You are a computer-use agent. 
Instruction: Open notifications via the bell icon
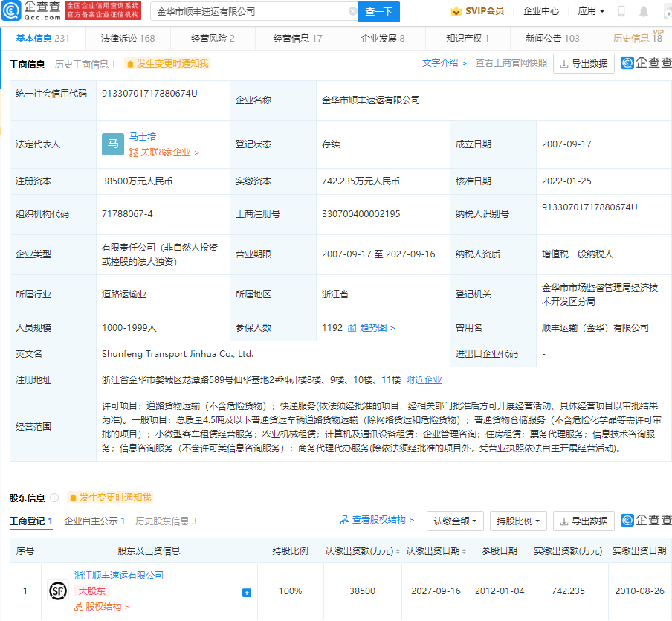pyautogui.click(x=644, y=10)
